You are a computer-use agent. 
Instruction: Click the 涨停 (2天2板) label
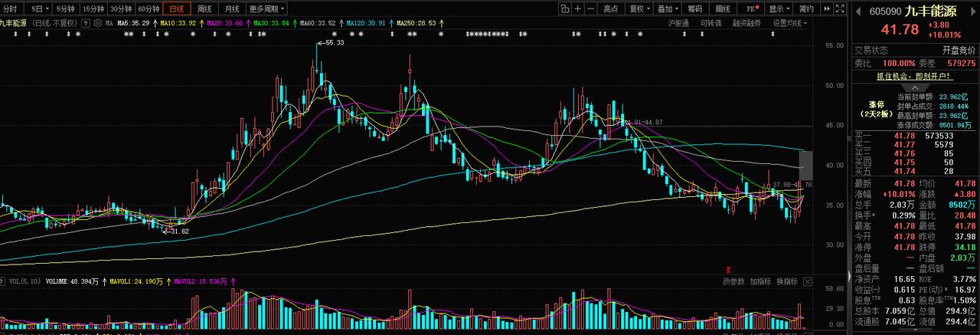(x=877, y=109)
